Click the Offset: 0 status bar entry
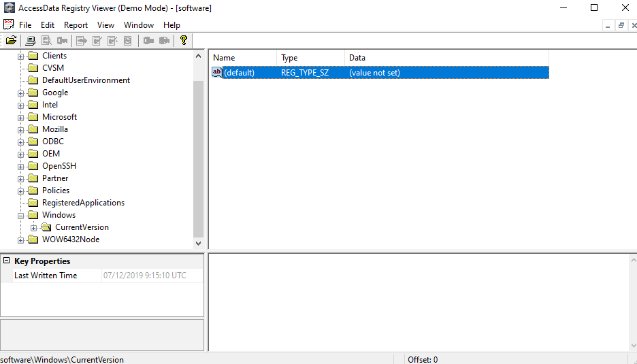The image size is (637, 364). click(423, 359)
